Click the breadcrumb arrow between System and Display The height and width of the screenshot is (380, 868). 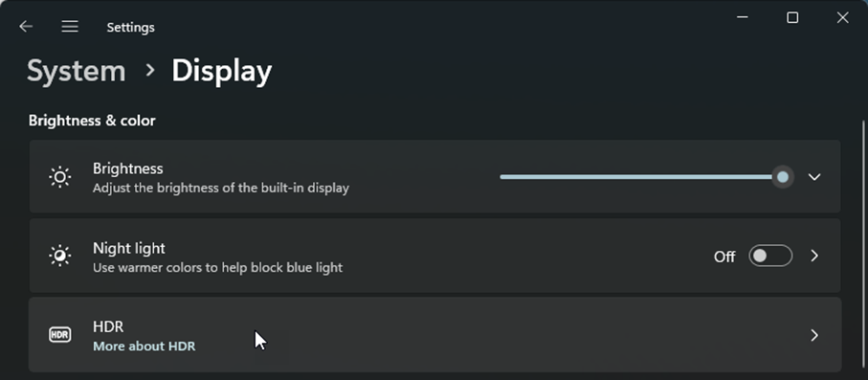(x=149, y=70)
